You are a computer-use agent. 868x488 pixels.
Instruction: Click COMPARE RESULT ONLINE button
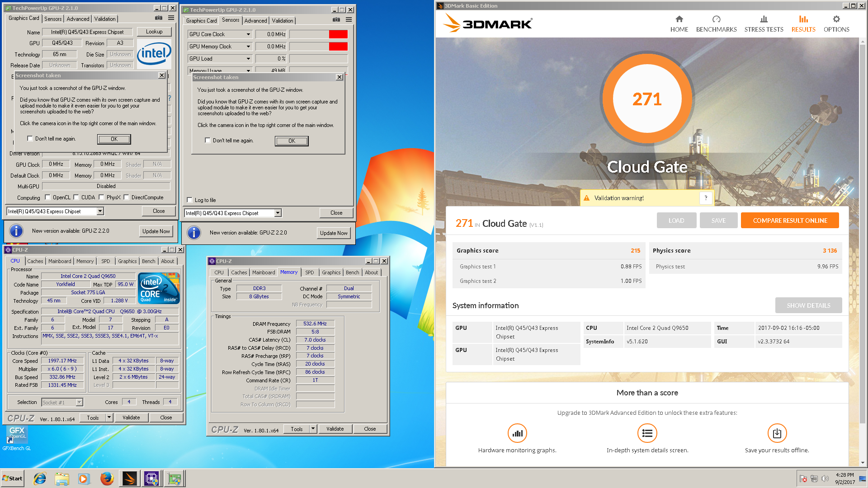[790, 221]
